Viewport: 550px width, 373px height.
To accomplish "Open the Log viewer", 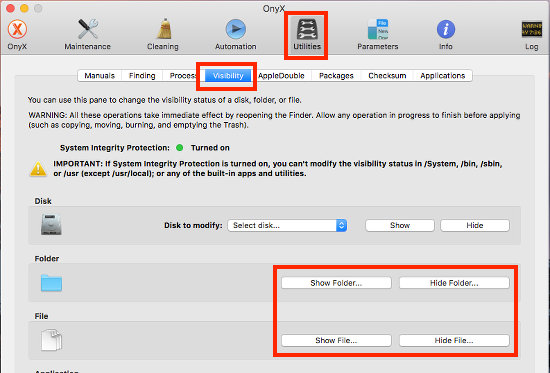I will tap(531, 34).
